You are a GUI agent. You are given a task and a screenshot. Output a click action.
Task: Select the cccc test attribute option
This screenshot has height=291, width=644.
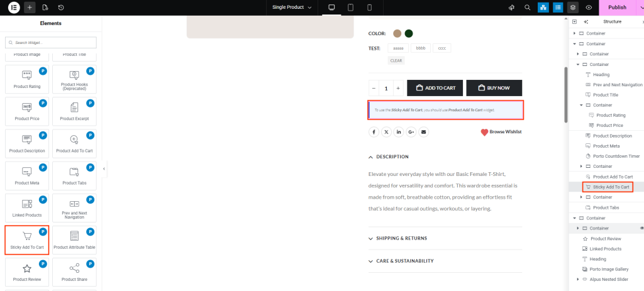[441, 48]
